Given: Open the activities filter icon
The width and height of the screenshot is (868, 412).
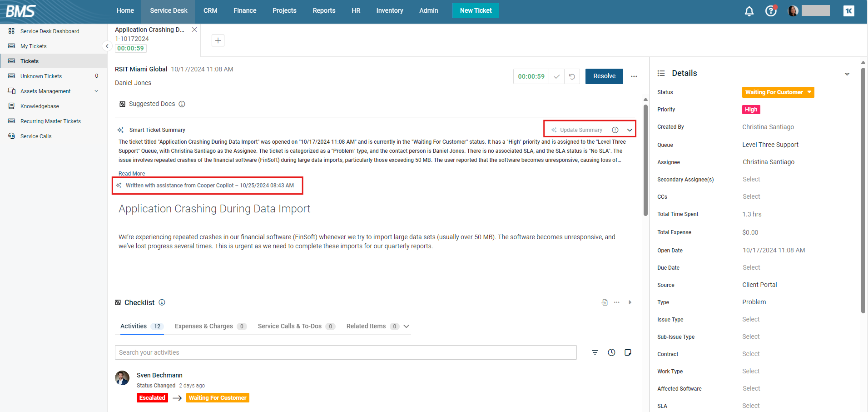Looking at the screenshot, I should 595,352.
